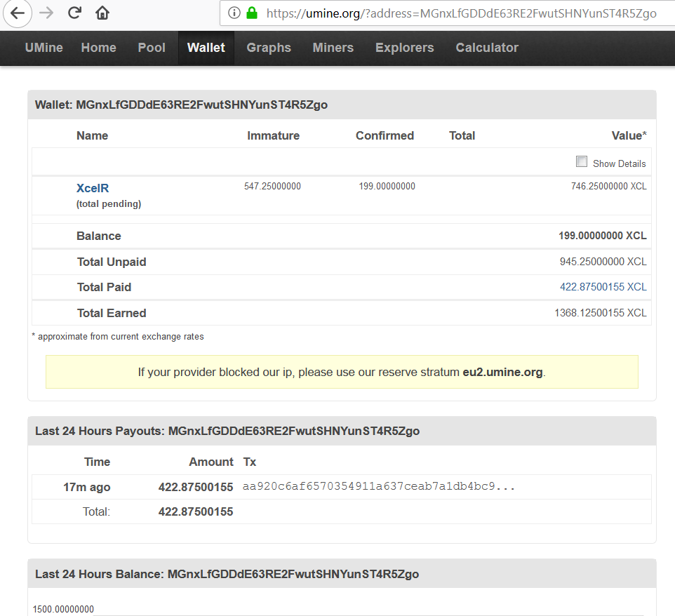This screenshot has height=616, width=675.
Task: Open the Calculator page
Action: pos(487,48)
